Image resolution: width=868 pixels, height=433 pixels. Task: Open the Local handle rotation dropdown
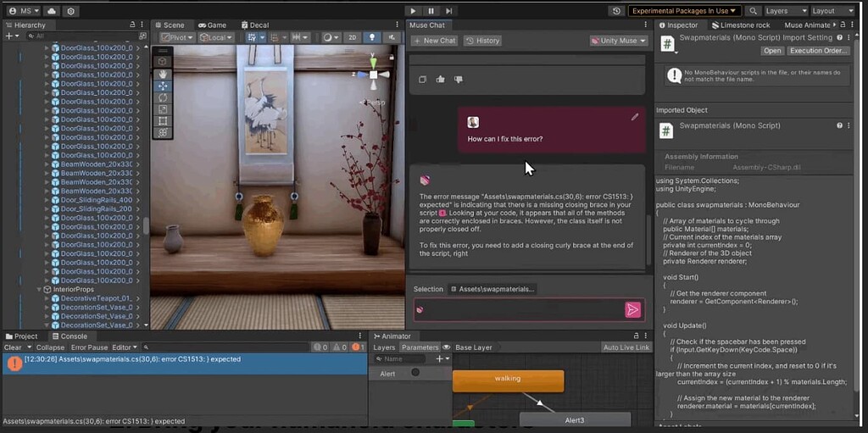216,37
